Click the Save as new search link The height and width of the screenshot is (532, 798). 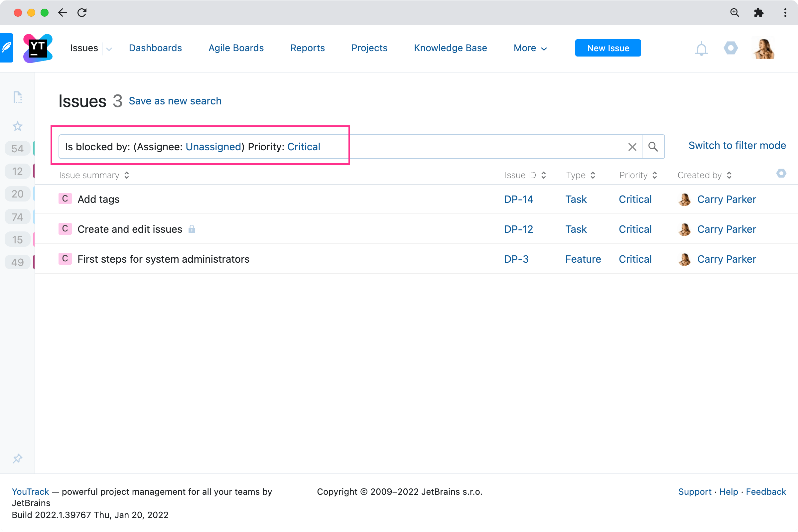pos(175,101)
